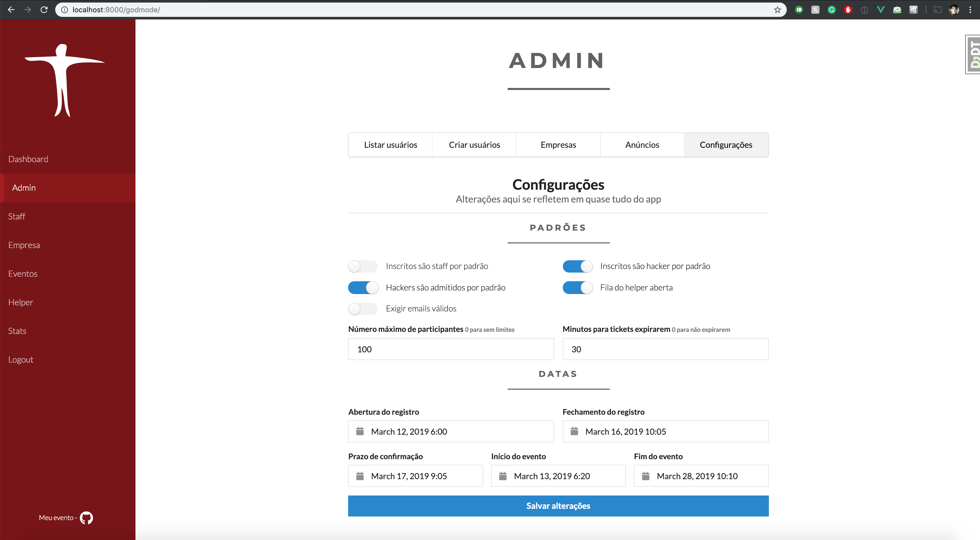980x540 pixels.
Task: Click the GitHub icon in the sidebar footer
Action: pyautogui.click(x=86, y=517)
